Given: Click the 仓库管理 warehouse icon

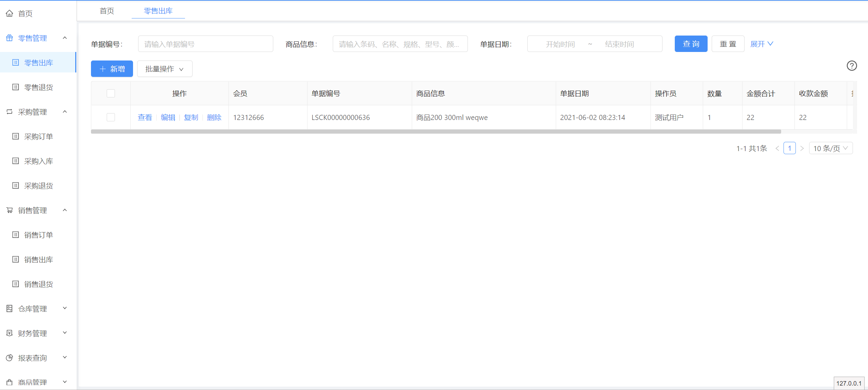Looking at the screenshot, I should pos(9,308).
